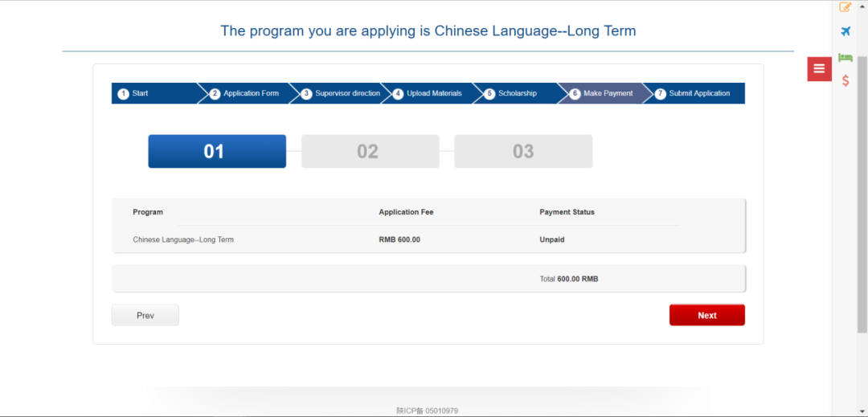Click payment sub-step 02
868x417 pixels.
click(371, 152)
